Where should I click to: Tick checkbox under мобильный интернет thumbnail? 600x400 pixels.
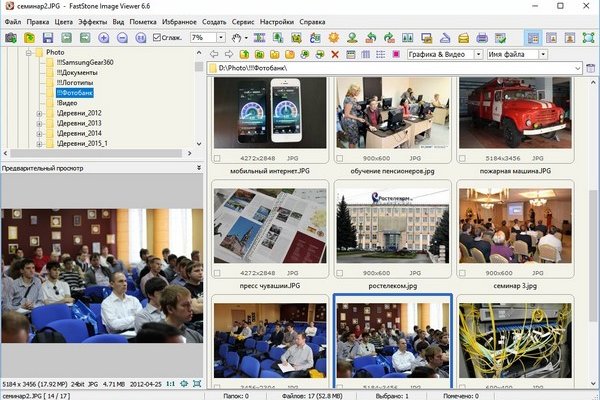pyautogui.click(x=218, y=158)
